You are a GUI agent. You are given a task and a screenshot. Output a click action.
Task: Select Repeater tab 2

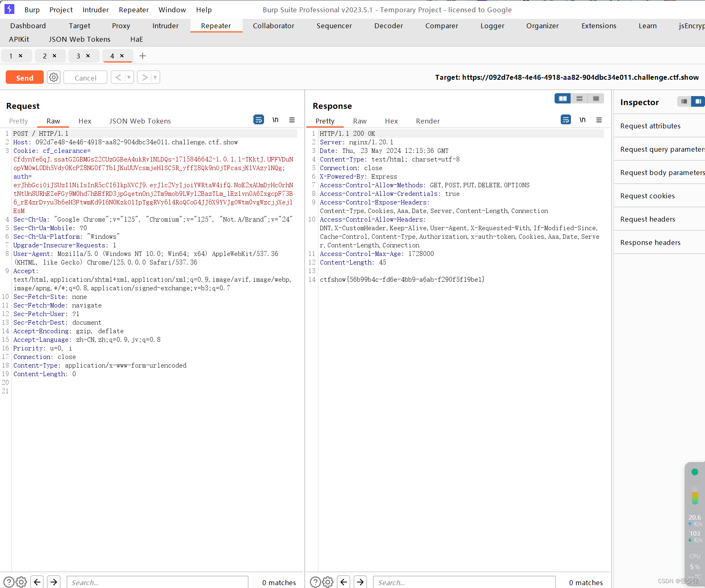(x=45, y=56)
